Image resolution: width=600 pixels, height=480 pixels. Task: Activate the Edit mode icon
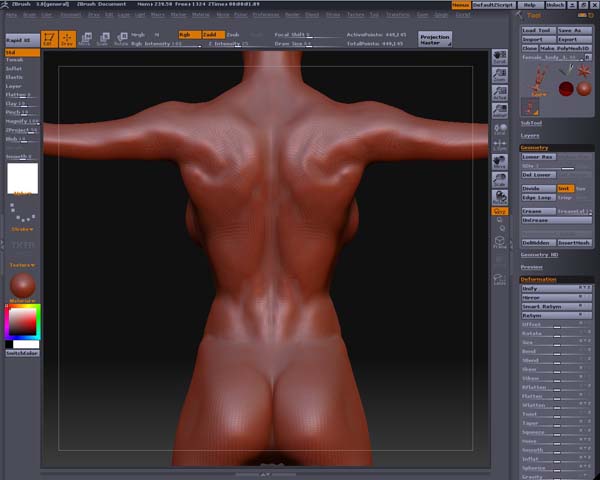[49, 39]
